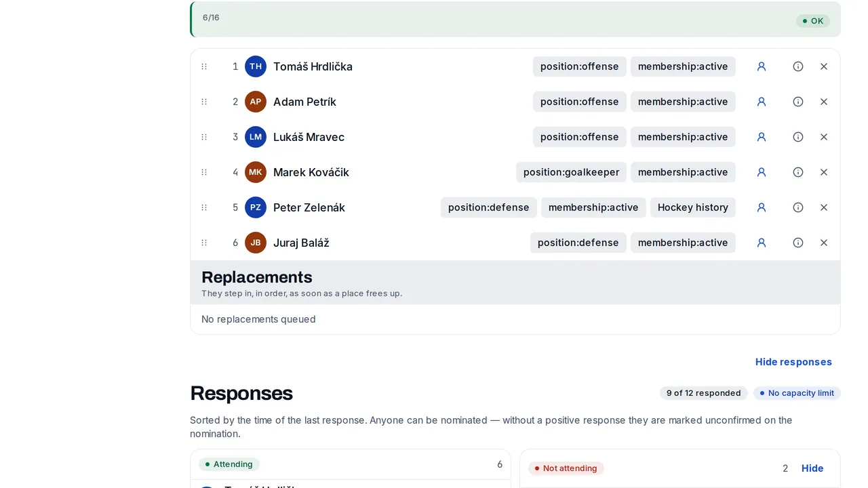The height and width of the screenshot is (488, 868).
Task: Click the person icon for Peter Zelenák
Action: pos(762,207)
